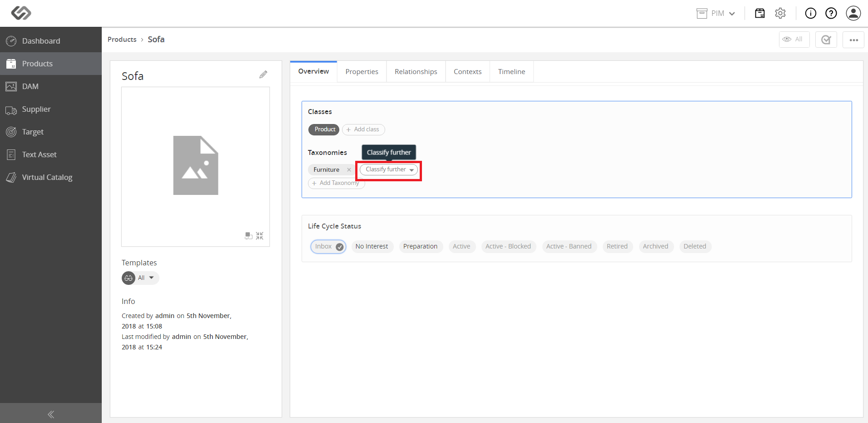This screenshot has height=423, width=868.
Task: Switch to the Timeline tab
Action: [x=511, y=72]
